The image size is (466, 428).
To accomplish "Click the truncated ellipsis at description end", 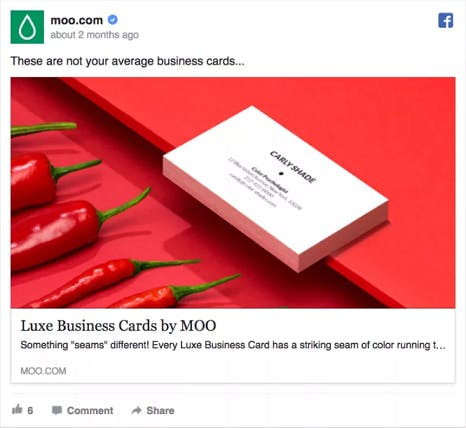I will (441, 347).
